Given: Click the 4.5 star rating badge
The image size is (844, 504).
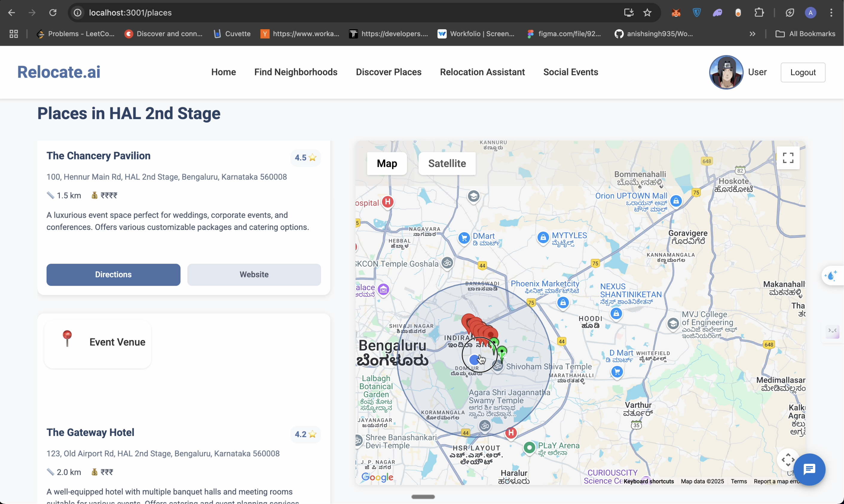Looking at the screenshot, I should coord(305,158).
